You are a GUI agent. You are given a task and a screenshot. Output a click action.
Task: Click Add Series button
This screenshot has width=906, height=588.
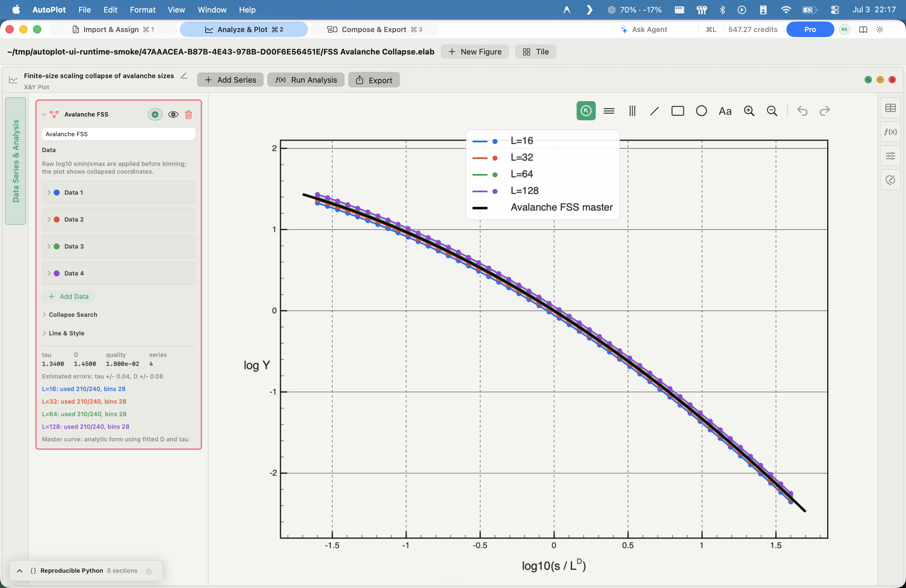pyautogui.click(x=230, y=80)
